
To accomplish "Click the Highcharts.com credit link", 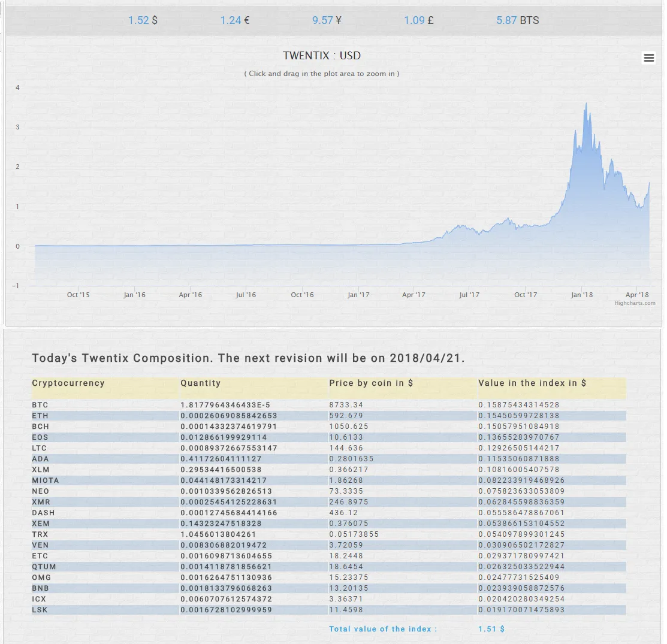I will click(x=634, y=303).
